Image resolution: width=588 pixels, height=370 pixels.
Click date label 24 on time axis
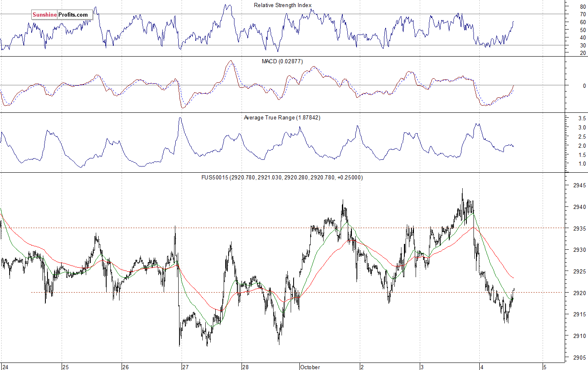pos(5,367)
